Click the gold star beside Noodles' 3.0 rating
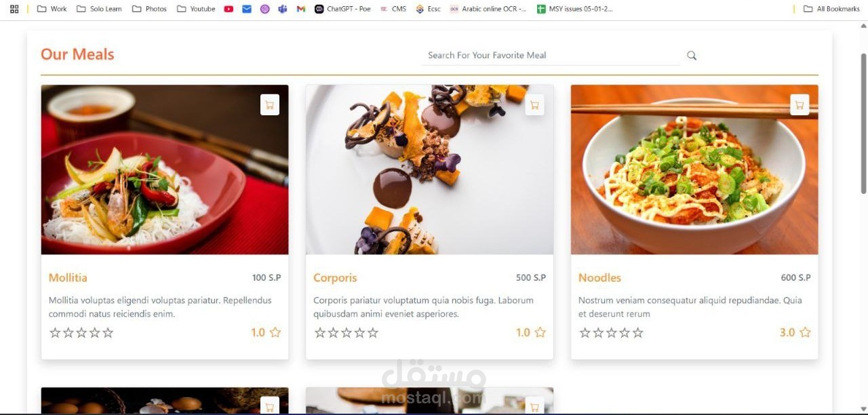 pyautogui.click(x=805, y=332)
